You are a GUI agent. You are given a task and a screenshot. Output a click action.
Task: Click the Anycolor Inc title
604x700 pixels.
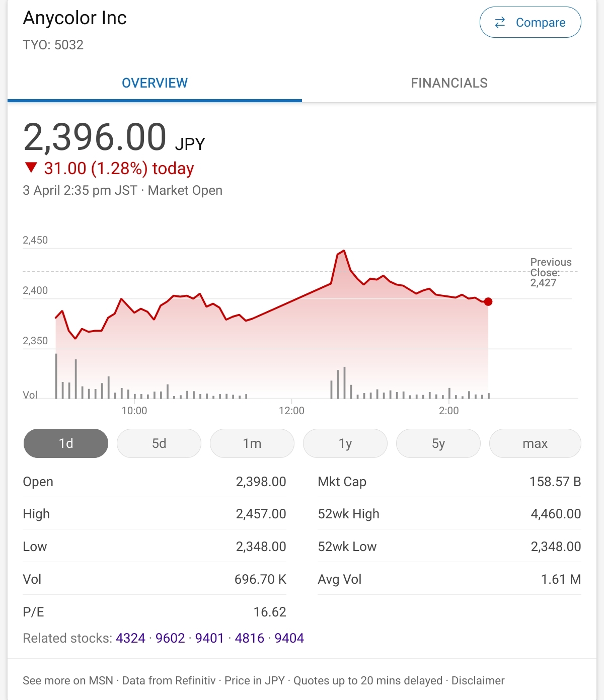tap(75, 18)
